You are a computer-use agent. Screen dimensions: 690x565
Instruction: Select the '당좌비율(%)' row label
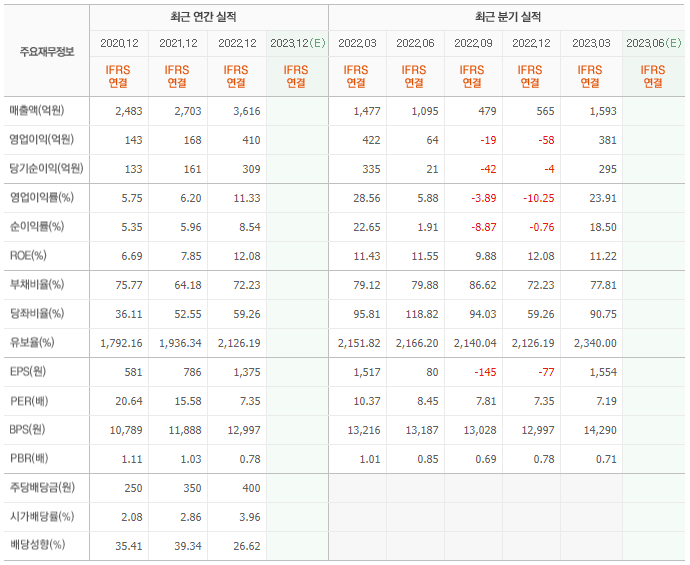(37, 314)
